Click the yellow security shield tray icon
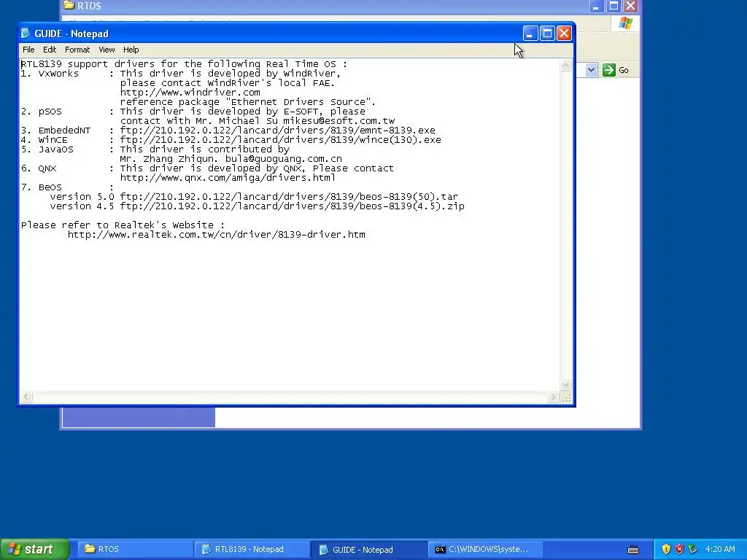 [x=666, y=549]
